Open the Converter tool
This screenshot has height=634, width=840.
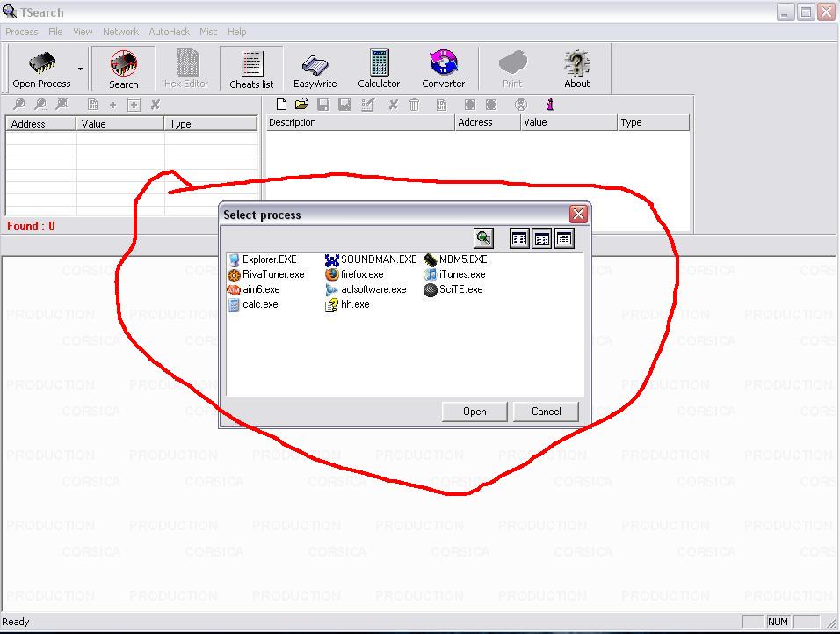pyautogui.click(x=443, y=69)
